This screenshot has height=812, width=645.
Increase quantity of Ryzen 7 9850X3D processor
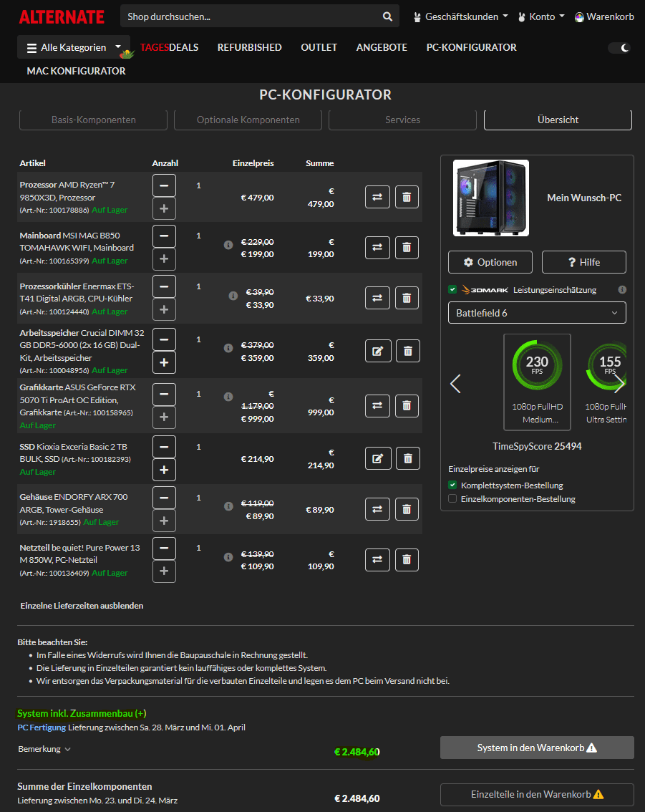click(x=164, y=208)
